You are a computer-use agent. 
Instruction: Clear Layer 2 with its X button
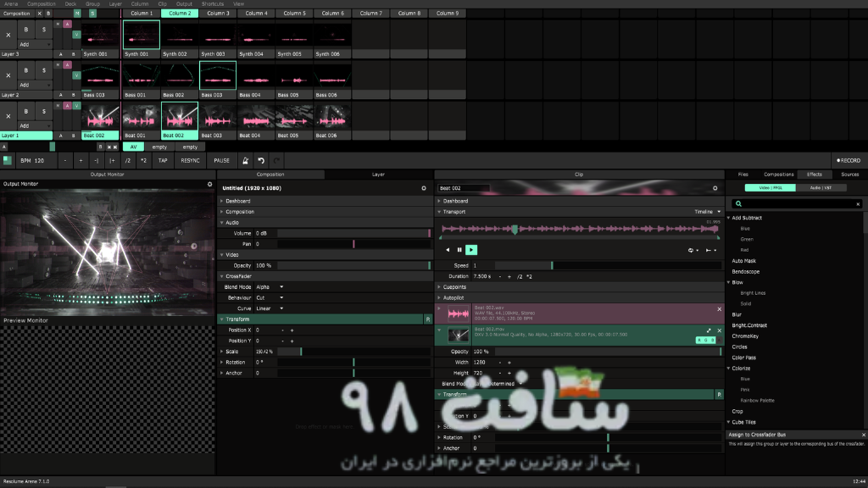point(8,75)
